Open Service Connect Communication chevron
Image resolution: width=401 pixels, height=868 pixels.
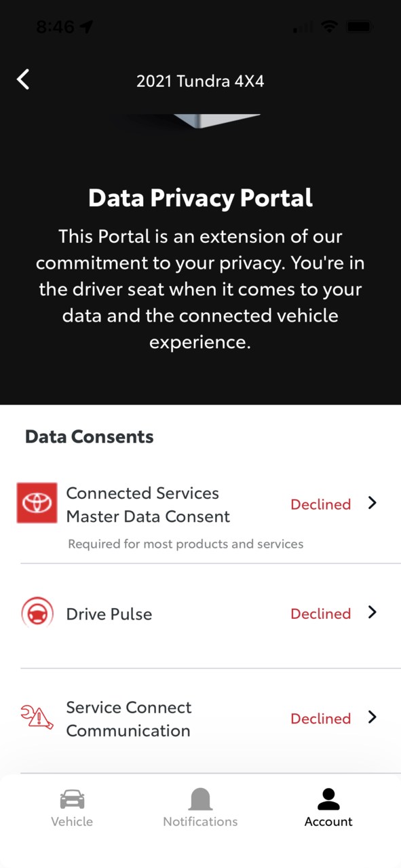coord(373,717)
